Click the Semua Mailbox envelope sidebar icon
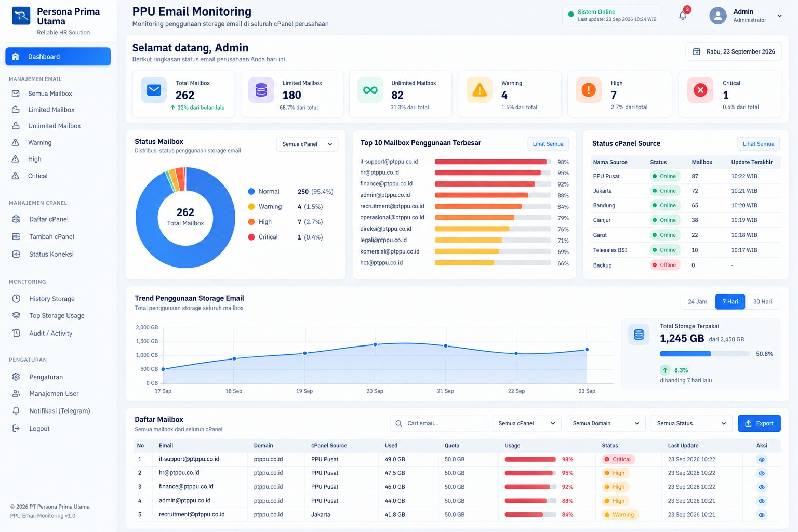The image size is (798, 532). (16, 94)
